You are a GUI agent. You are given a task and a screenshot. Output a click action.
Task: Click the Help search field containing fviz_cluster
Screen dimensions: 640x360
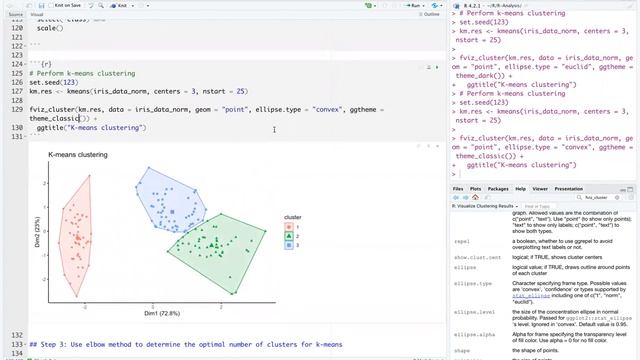click(x=598, y=198)
